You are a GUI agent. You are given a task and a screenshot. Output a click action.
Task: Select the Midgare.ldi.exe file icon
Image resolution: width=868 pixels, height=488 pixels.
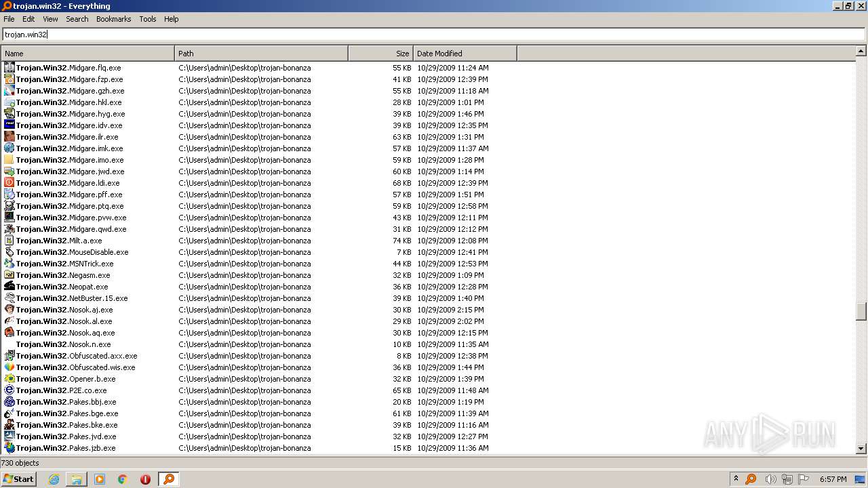pos(9,183)
